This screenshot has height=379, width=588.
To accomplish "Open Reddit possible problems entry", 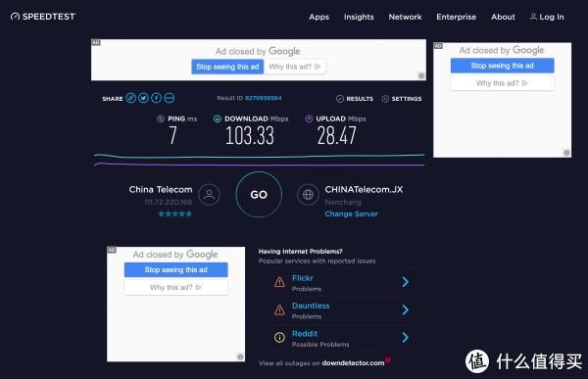I will pos(341,339).
